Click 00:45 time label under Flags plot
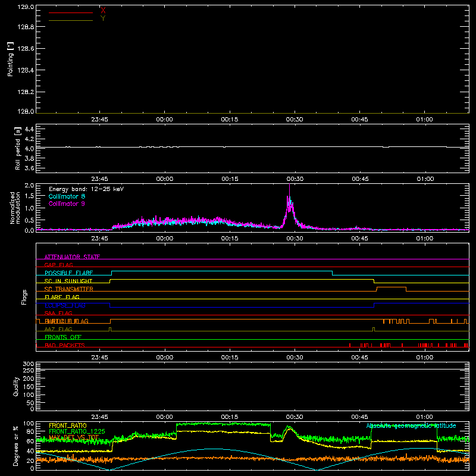Viewport: 476px width, 476px height. click(360, 358)
